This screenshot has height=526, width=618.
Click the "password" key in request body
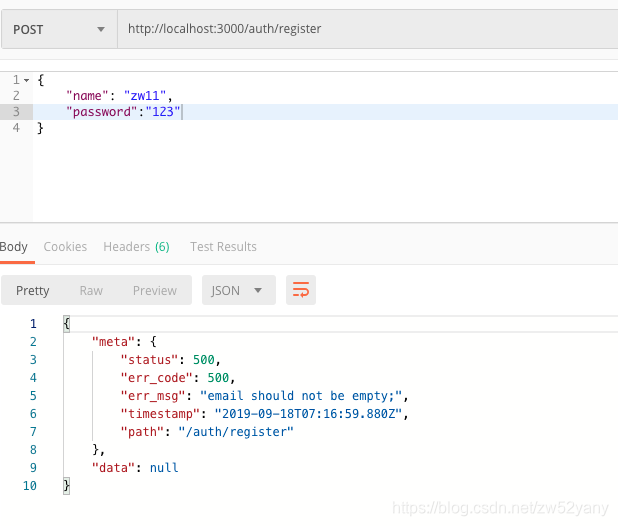[101, 112]
